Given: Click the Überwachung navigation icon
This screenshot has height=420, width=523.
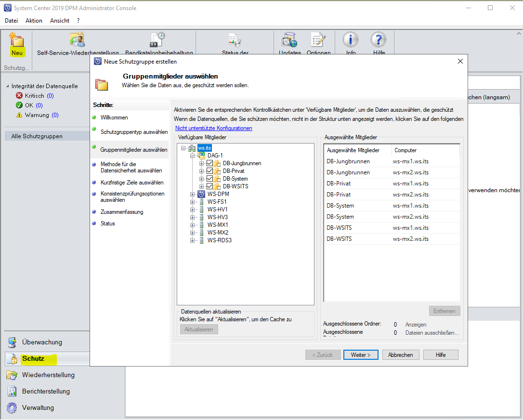Looking at the screenshot, I should 12,342.
